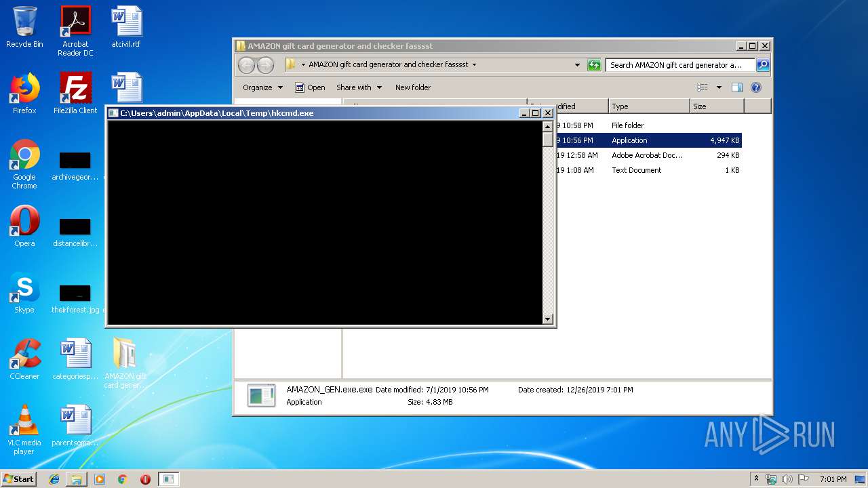The image size is (868, 488).
Task: Sort by the Size column header
Action: 717,106
